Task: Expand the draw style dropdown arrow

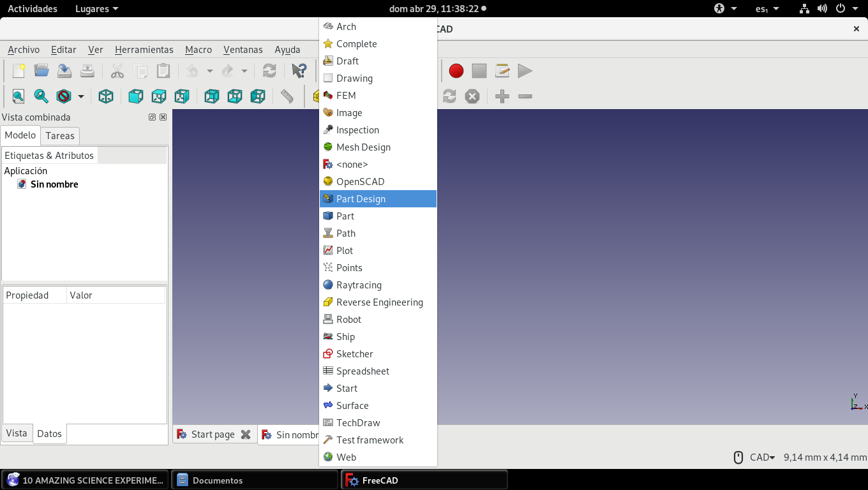Action: (81, 96)
